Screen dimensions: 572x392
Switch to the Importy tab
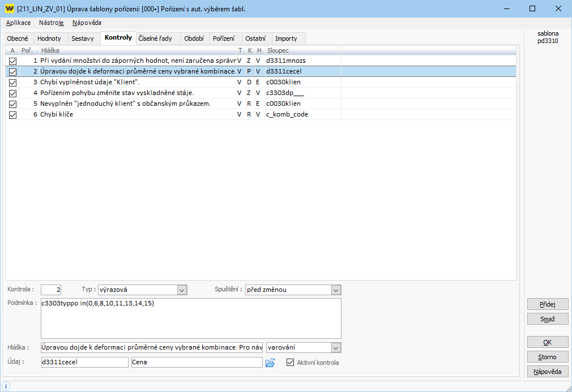286,38
